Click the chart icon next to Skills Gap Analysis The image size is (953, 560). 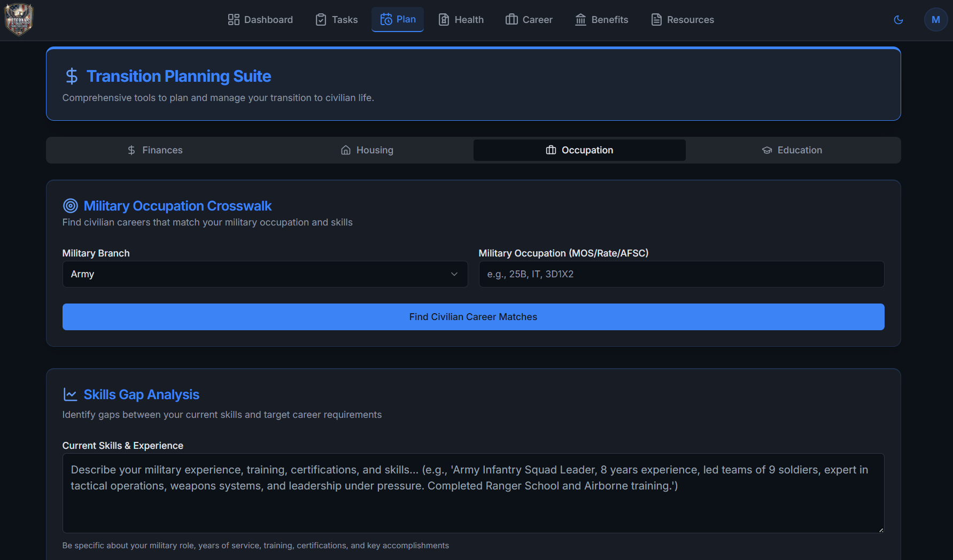pos(70,394)
